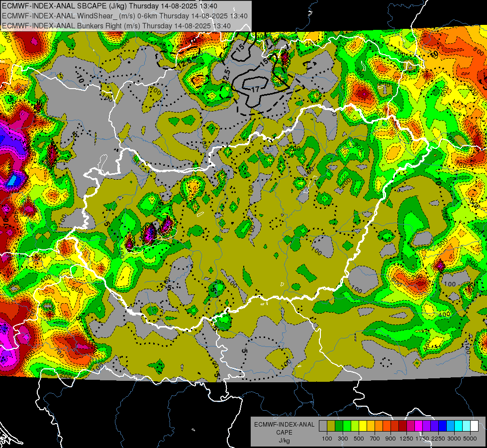
Task: Select the white swatch ending the legend
Action: (x=475, y=426)
